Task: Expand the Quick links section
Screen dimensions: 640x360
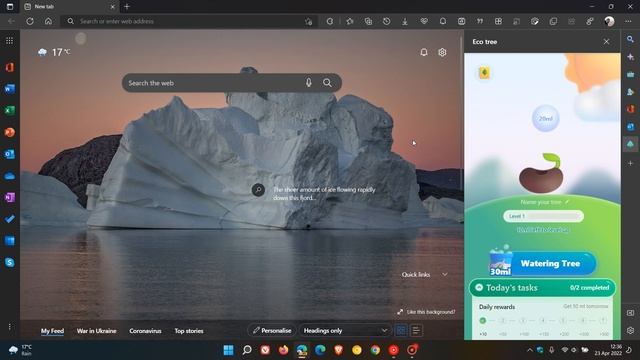Action: pyautogui.click(x=445, y=274)
